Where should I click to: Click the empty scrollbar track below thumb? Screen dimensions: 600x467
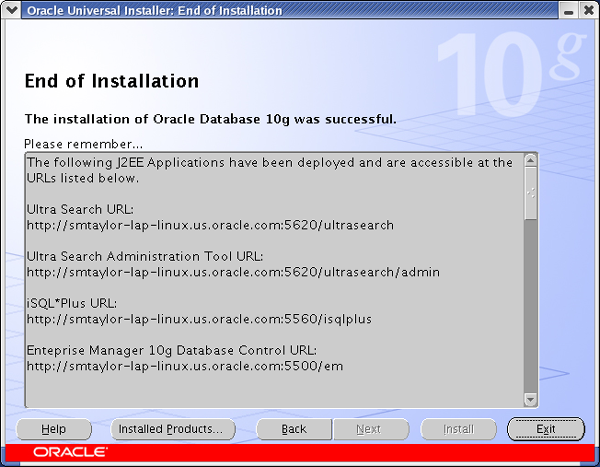(530, 320)
